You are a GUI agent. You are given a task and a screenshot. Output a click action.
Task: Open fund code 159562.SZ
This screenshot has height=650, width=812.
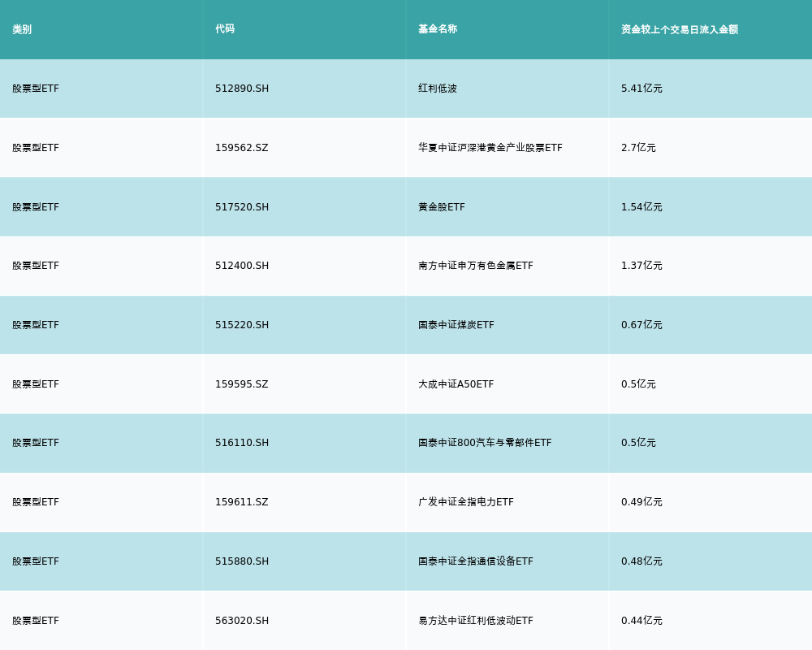point(241,148)
